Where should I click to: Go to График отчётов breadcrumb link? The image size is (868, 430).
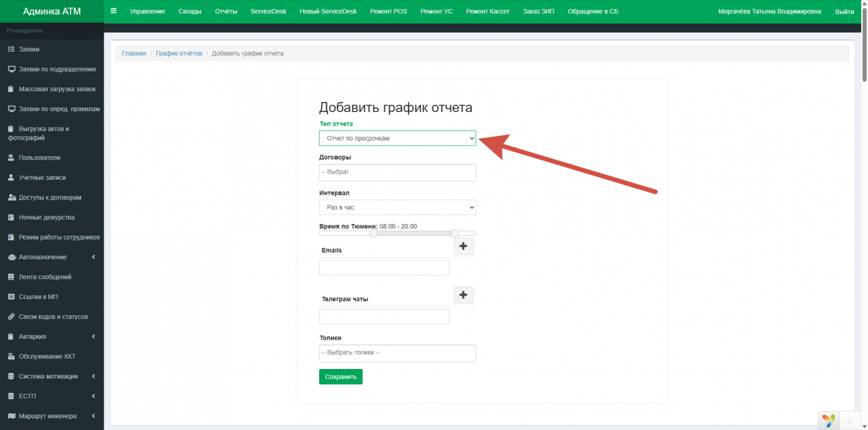tap(179, 53)
